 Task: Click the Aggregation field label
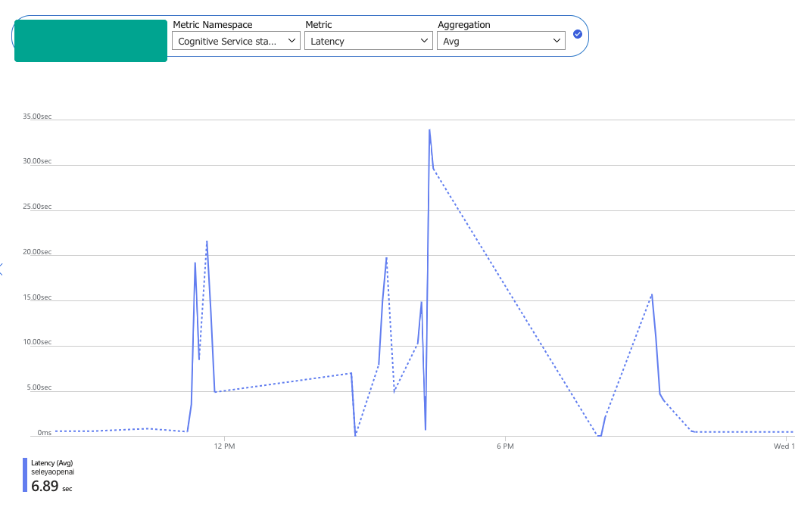464,24
